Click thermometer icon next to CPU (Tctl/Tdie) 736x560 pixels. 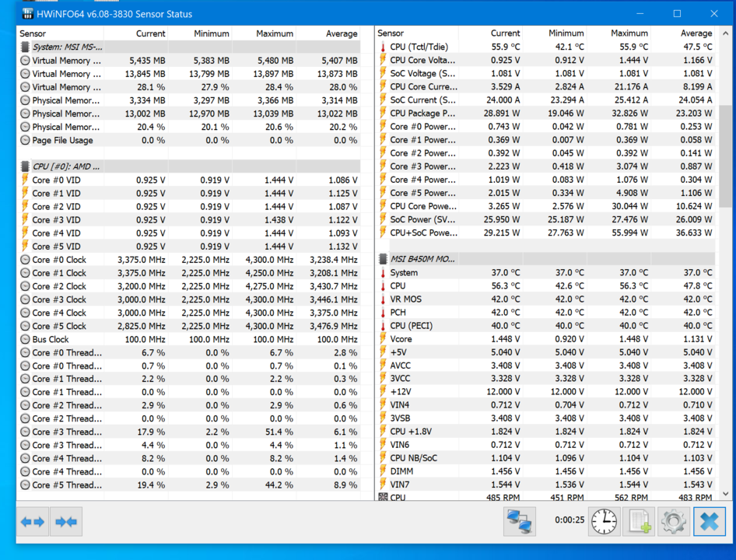[x=383, y=47]
